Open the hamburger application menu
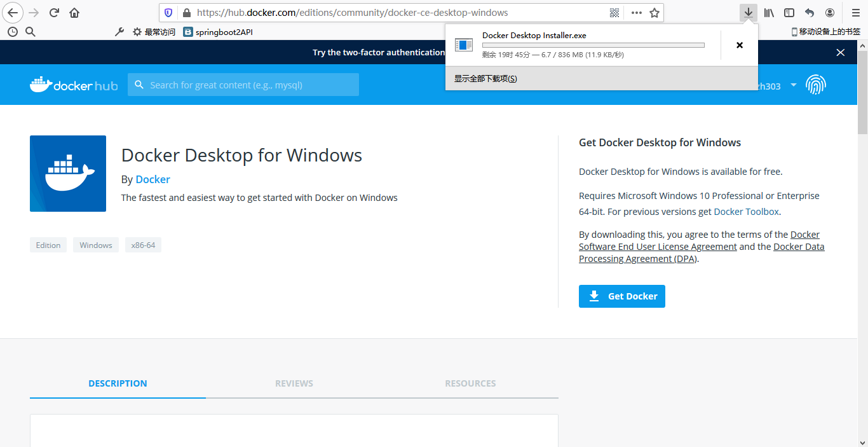Screen dimensions: 868x447 click(x=855, y=13)
